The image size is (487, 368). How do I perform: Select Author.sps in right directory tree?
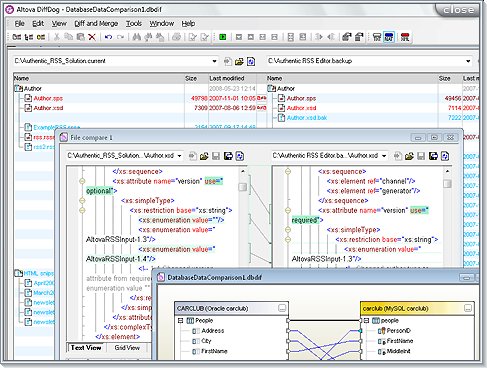pos(301,98)
